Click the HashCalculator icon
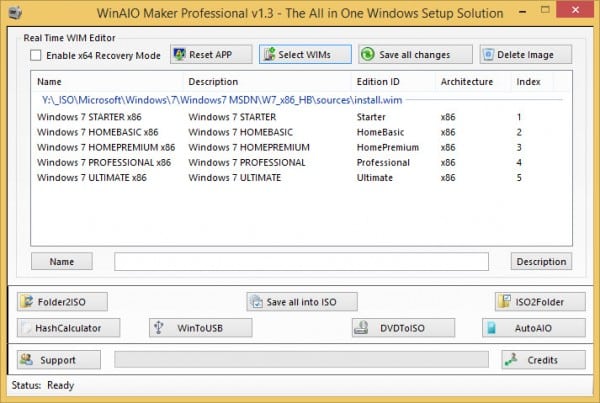This screenshot has height=403, width=600. point(26,328)
